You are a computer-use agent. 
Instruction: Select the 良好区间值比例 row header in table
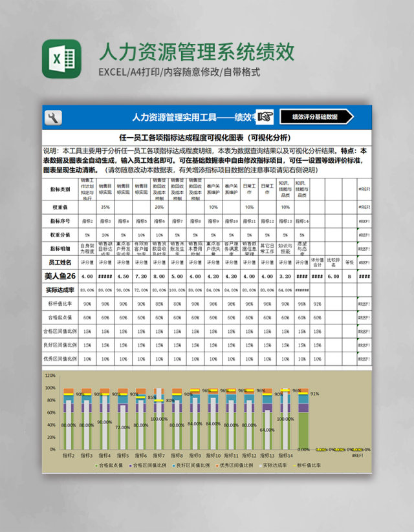click(60, 345)
